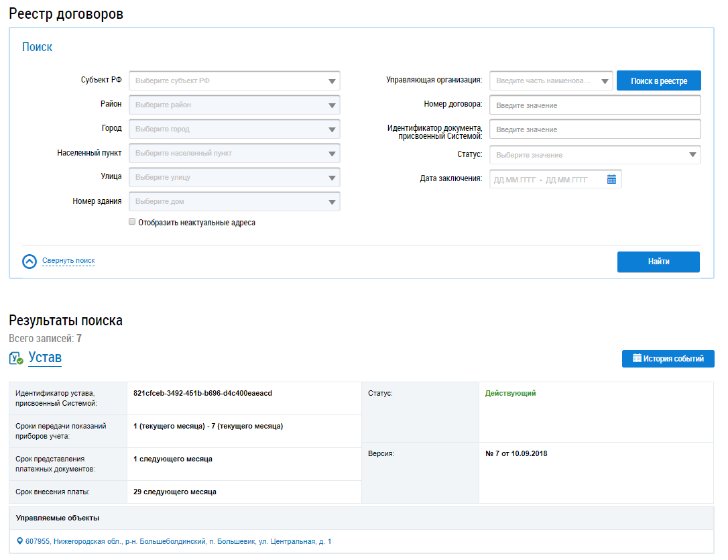Open the Субъект РФ dropdown
728x560 pixels.
point(234,81)
